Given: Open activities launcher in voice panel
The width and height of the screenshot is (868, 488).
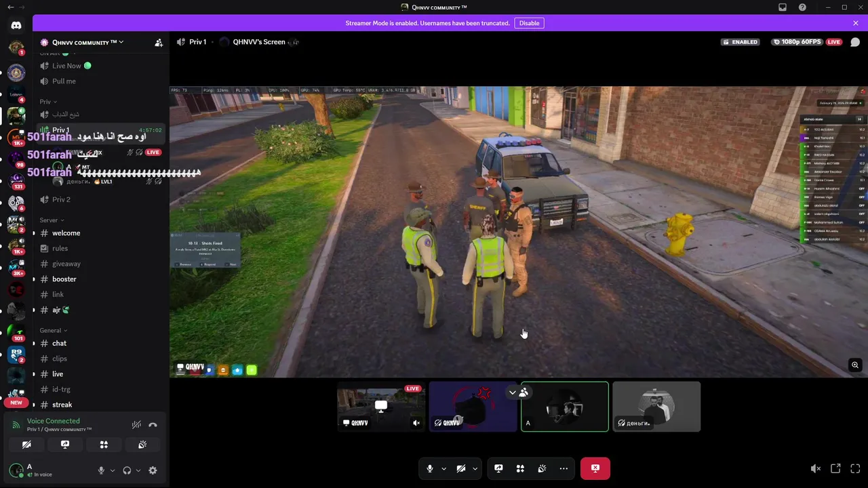Looking at the screenshot, I should (x=104, y=445).
